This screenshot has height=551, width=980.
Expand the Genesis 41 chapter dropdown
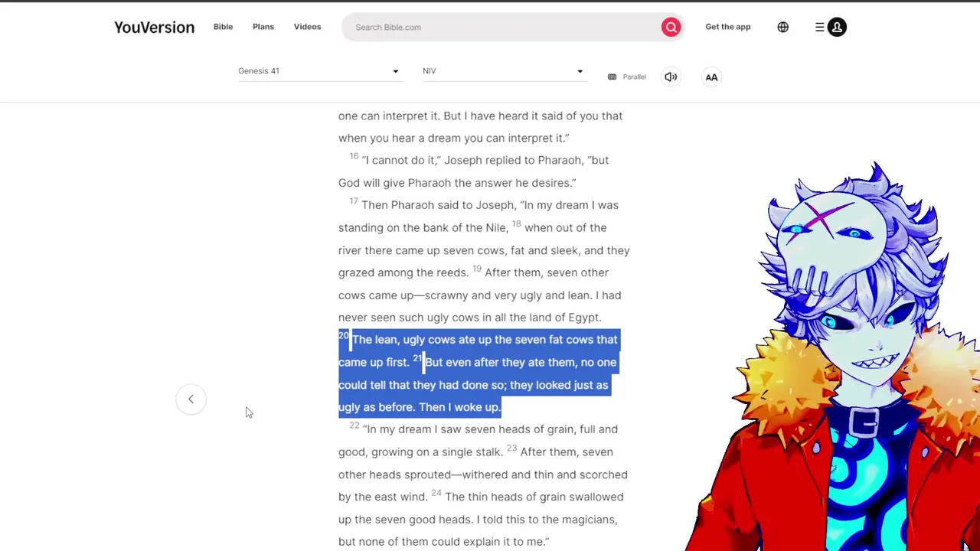(x=319, y=71)
